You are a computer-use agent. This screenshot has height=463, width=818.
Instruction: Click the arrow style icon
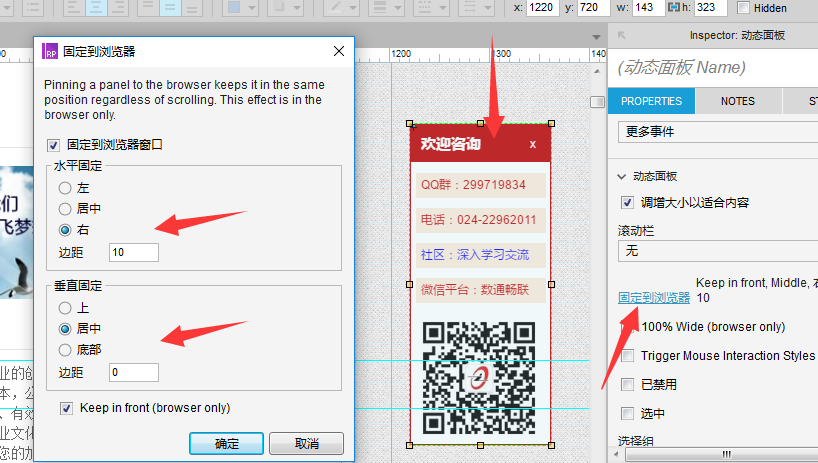(x=470, y=7)
